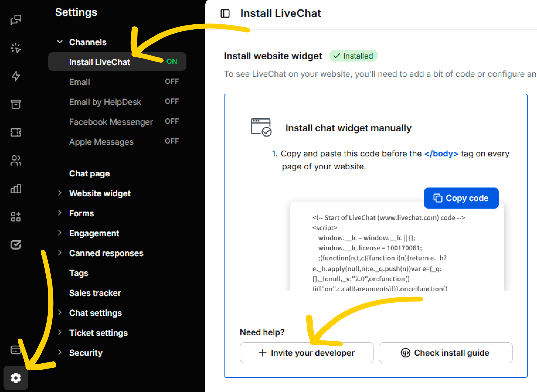Open the Check install guide button
The width and height of the screenshot is (537, 392).
[x=445, y=353]
